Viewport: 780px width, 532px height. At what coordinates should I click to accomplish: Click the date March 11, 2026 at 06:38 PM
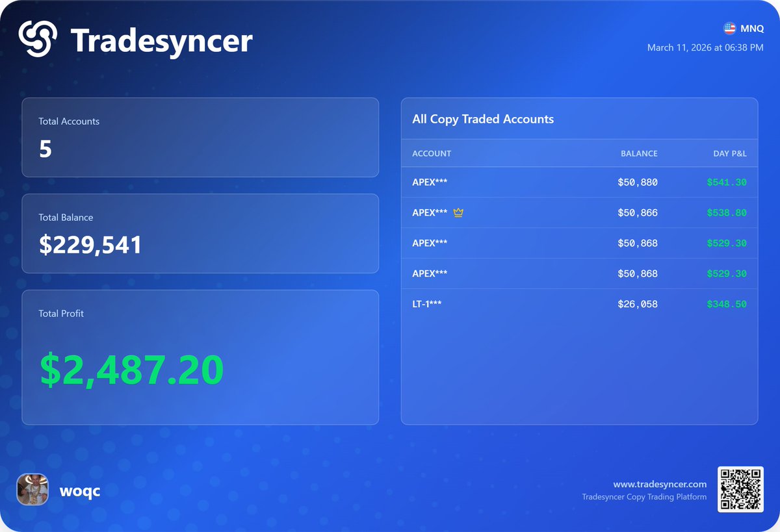coord(705,47)
